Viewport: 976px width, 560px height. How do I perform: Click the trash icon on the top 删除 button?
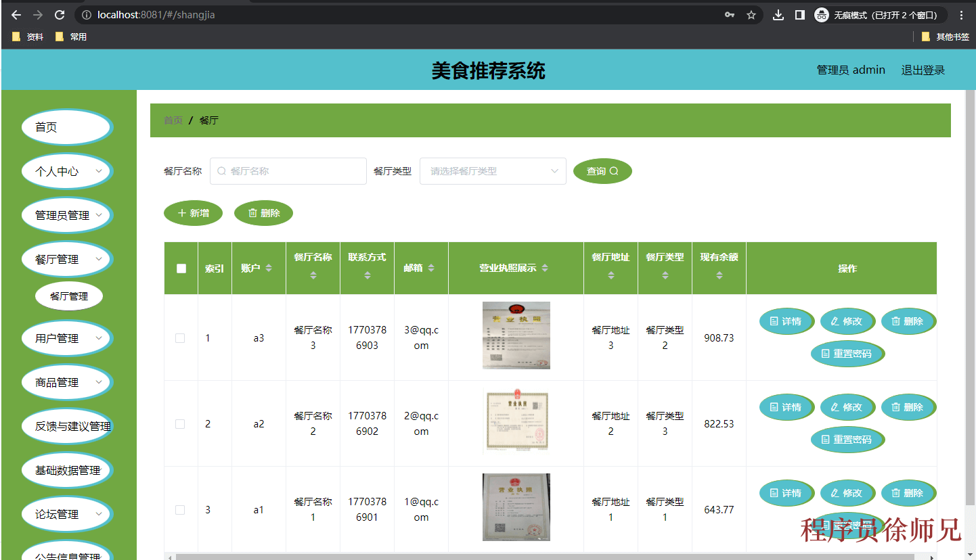[x=251, y=212]
